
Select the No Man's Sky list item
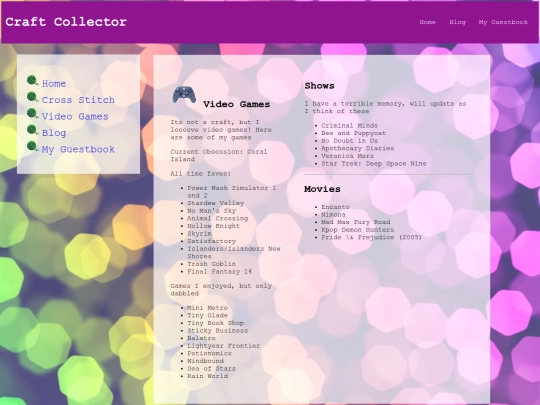tap(211, 211)
